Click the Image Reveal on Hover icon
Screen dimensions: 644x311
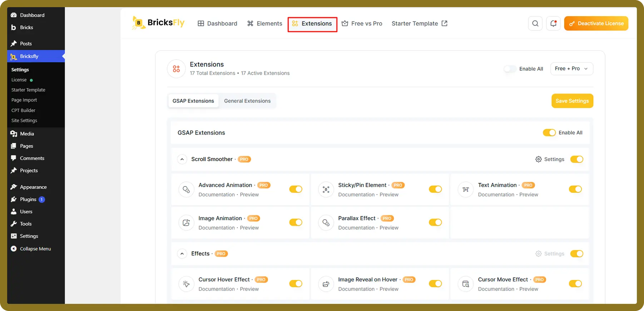(326, 284)
